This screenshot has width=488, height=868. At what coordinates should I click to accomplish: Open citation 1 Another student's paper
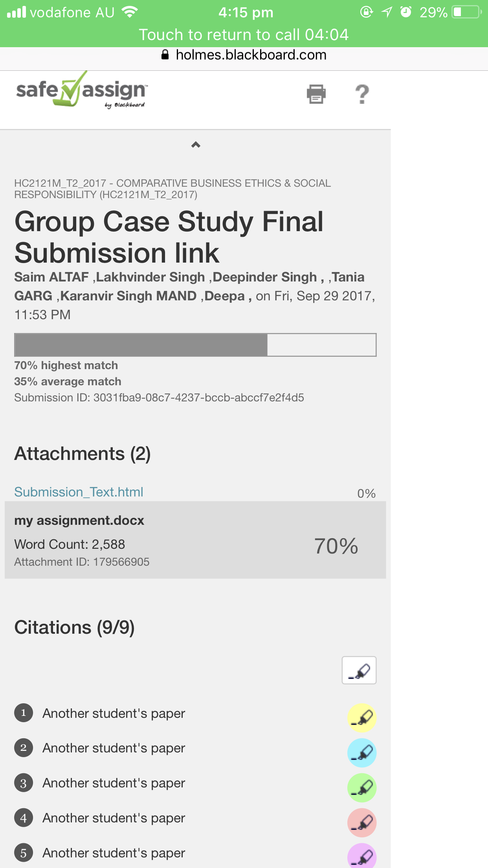(x=114, y=713)
